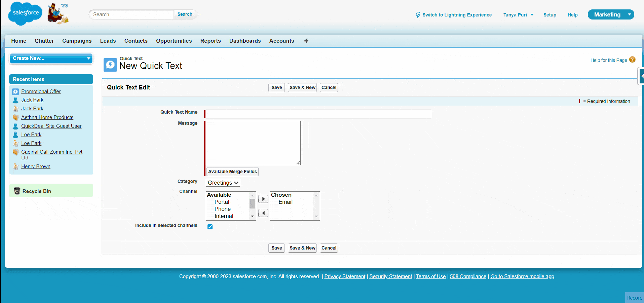Click the account folder icon beside Aethna Home Products
The height and width of the screenshot is (303, 644).
(15, 117)
